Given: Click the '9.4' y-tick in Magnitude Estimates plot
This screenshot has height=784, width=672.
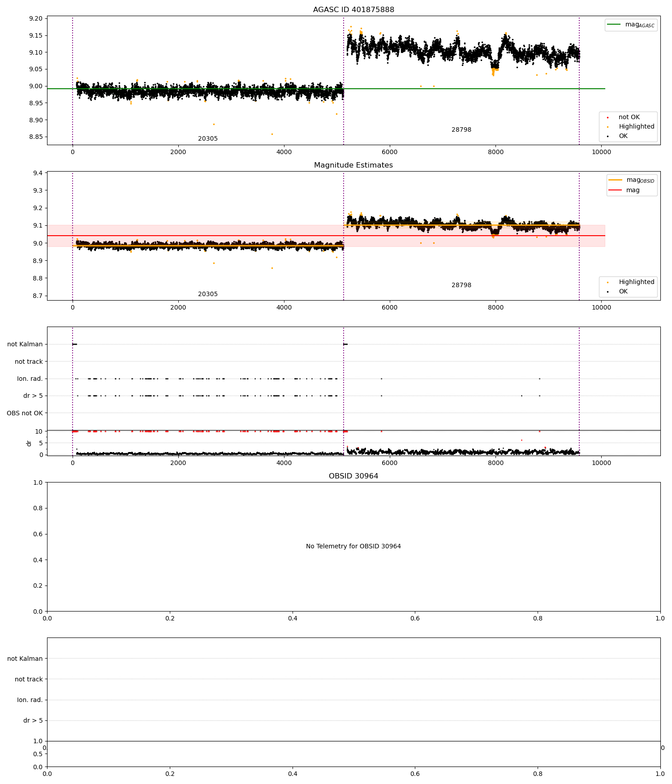Looking at the screenshot, I should (x=38, y=173).
